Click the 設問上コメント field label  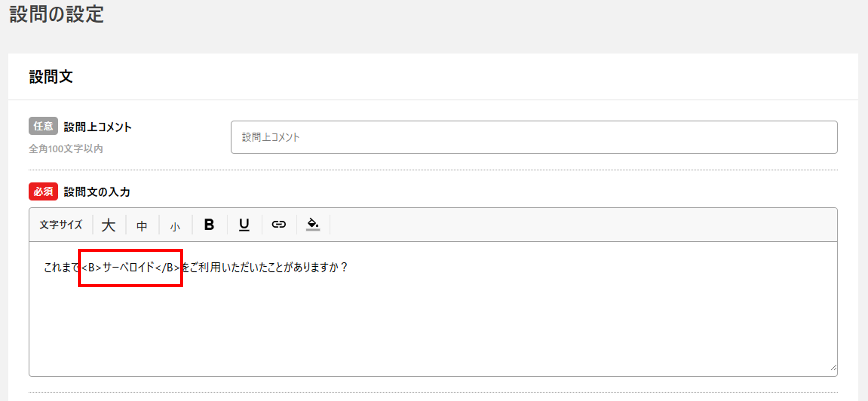(x=98, y=127)
